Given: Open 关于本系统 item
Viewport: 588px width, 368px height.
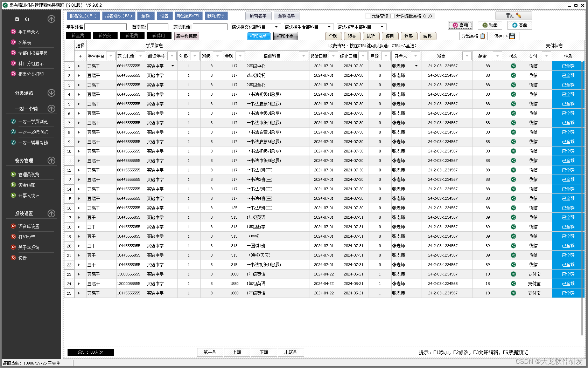Looking at the screenshot, I should click(x=29, y=247).
